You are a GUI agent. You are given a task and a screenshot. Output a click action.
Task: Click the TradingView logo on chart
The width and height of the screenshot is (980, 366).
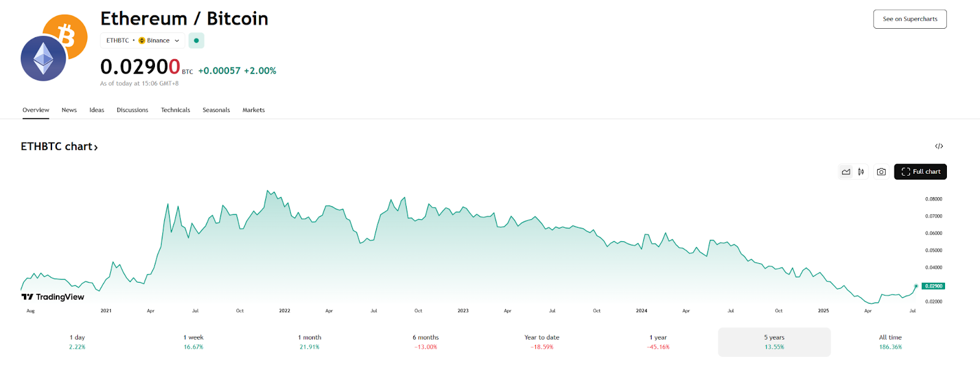tap(53, 297)
